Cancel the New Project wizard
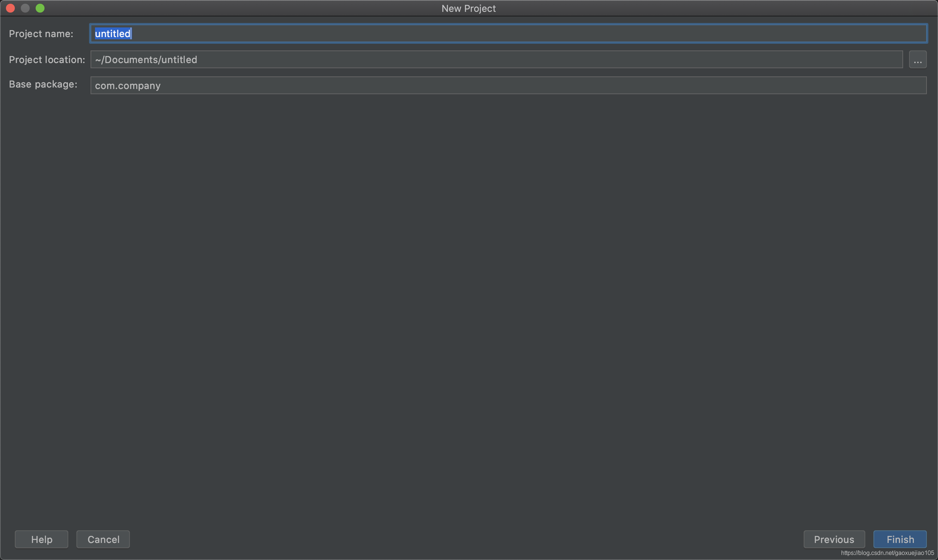Image resolution: width=938 pixels, height=560 pixels. tap(103, 539)
